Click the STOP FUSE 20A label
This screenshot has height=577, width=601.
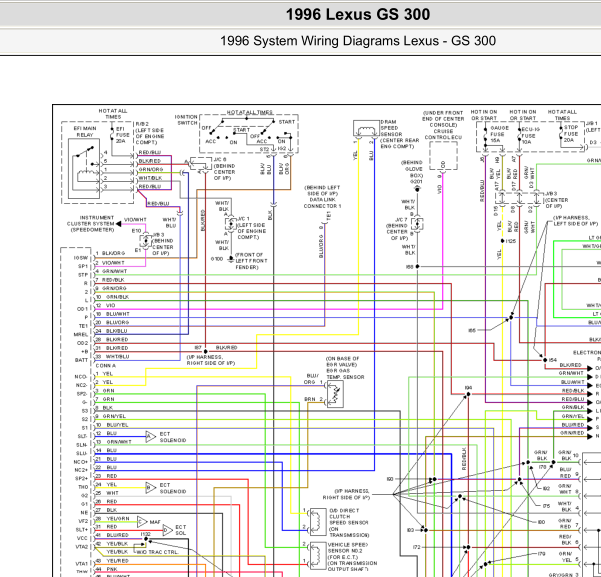(x=570, y=133)
